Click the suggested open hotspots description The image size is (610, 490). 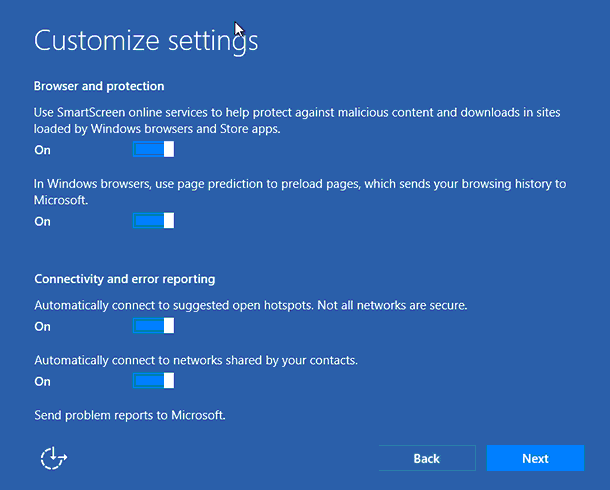pyautogui.click(x=251, y=305)
